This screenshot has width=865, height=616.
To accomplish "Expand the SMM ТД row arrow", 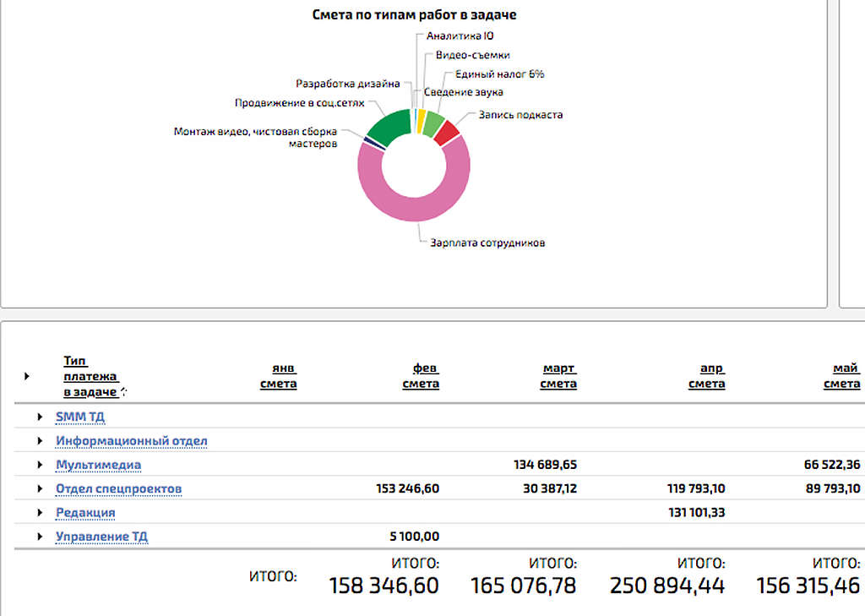I will [x=40, y=417].
